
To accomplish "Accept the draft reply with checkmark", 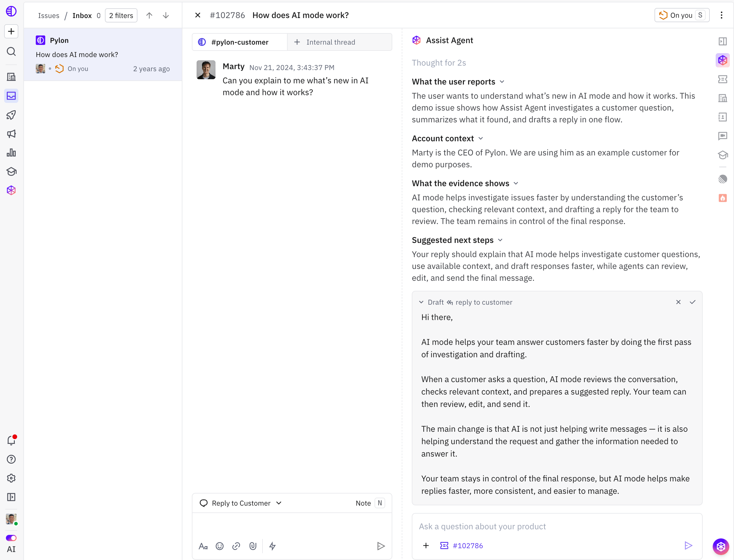I will click(x=693, y=302).
